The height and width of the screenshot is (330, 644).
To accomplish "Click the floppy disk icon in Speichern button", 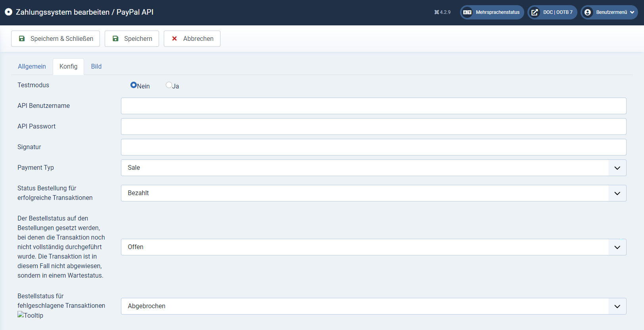I will (x=115, y=38).
